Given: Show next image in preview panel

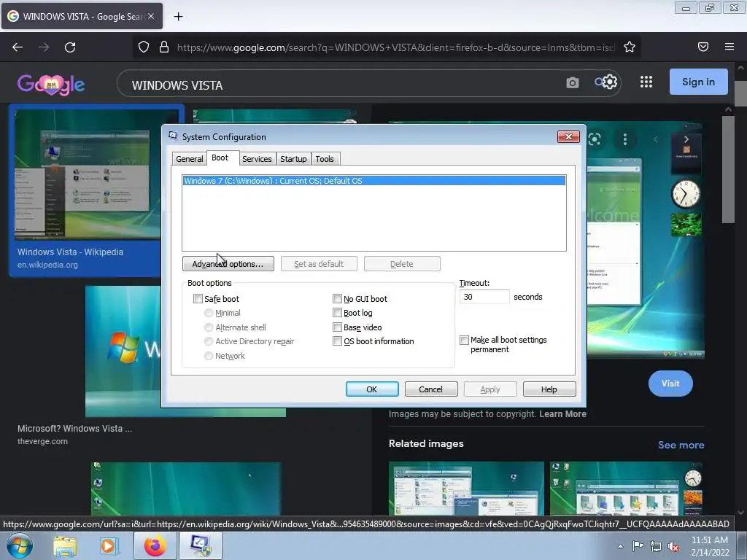Looking at the screenshot, I should tap(686, 139).
